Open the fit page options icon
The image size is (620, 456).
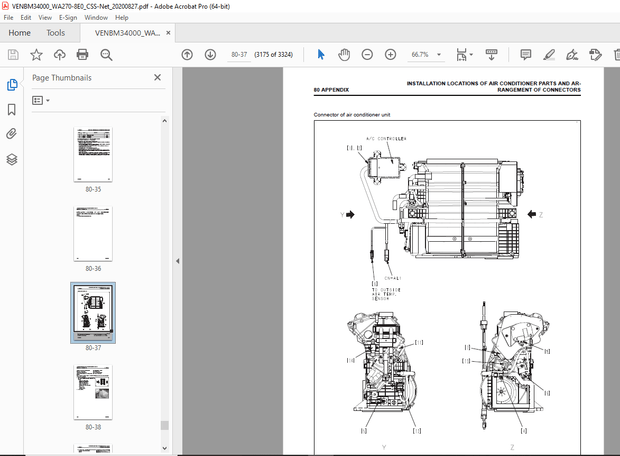464,55
